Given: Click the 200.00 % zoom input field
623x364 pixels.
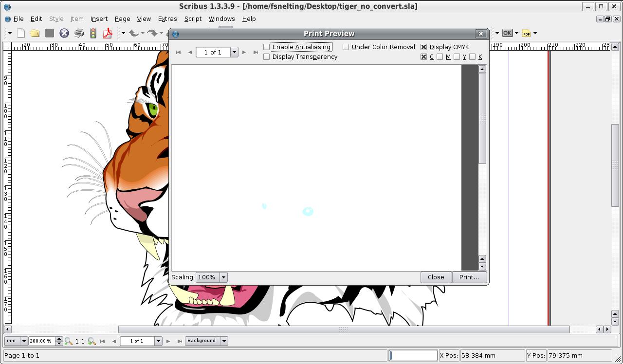Looking at the screenshot, I should coord(42,341).
